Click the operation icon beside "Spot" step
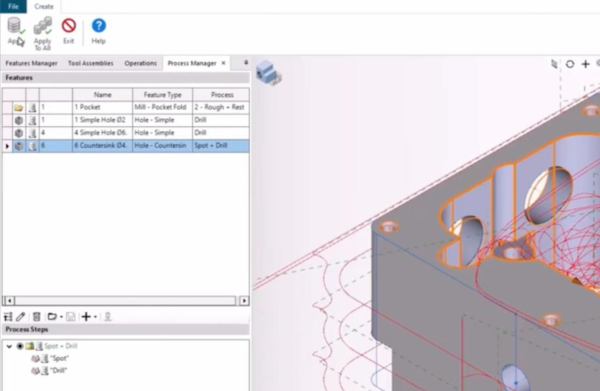This screenshot has height=391, width=600. [35, 358]
